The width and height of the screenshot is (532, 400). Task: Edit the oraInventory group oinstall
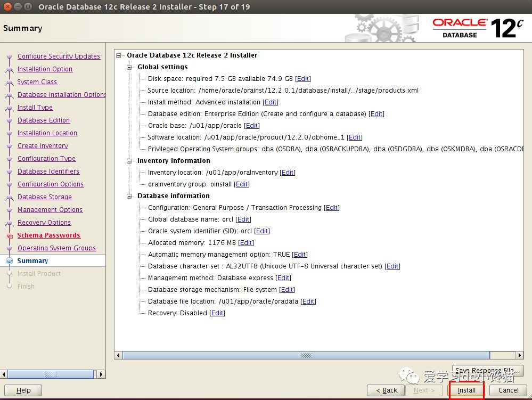click(242, 184)
